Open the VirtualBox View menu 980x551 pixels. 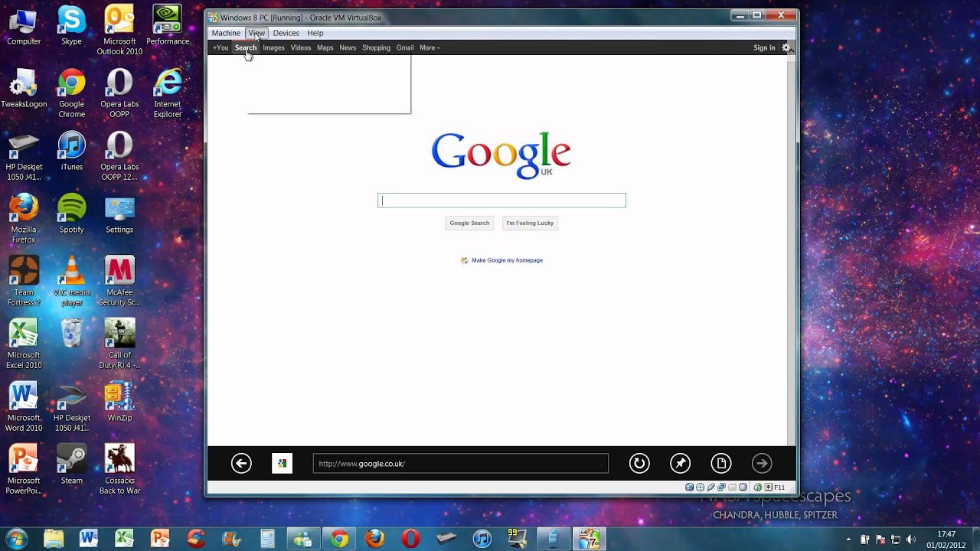[256, 33]
